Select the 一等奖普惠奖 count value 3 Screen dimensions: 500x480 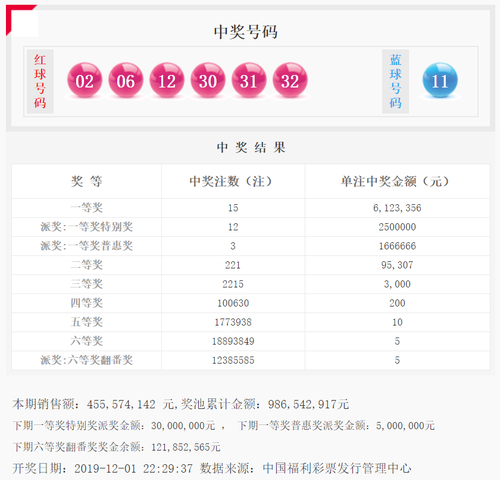(x=233, y=246)
